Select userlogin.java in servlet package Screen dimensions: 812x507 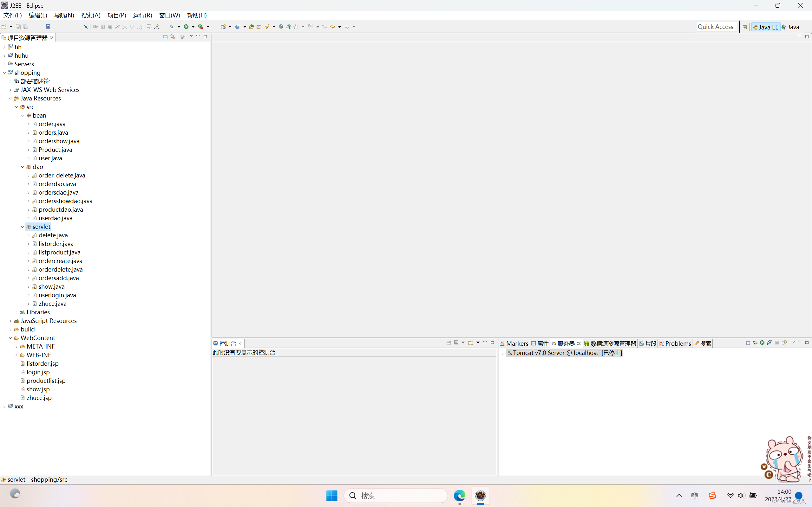click(x=57, y=295)
